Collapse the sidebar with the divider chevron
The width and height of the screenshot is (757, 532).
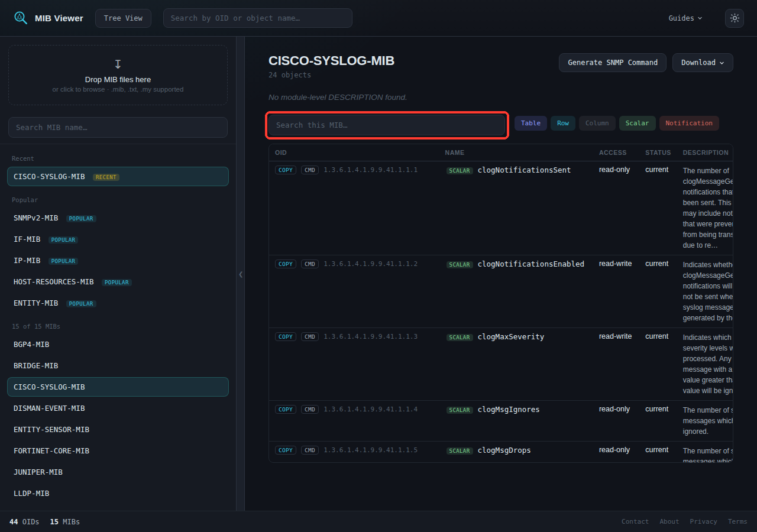coord(241,274)
